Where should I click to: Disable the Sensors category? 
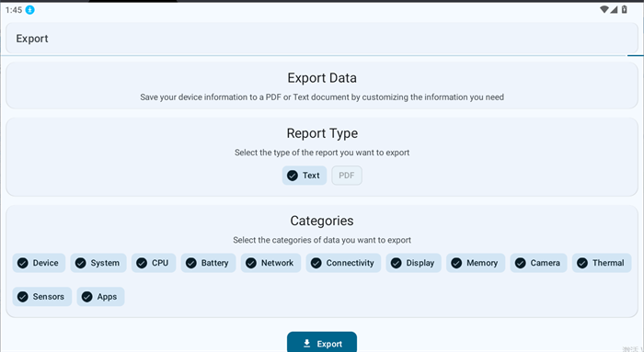coord(42,297)
